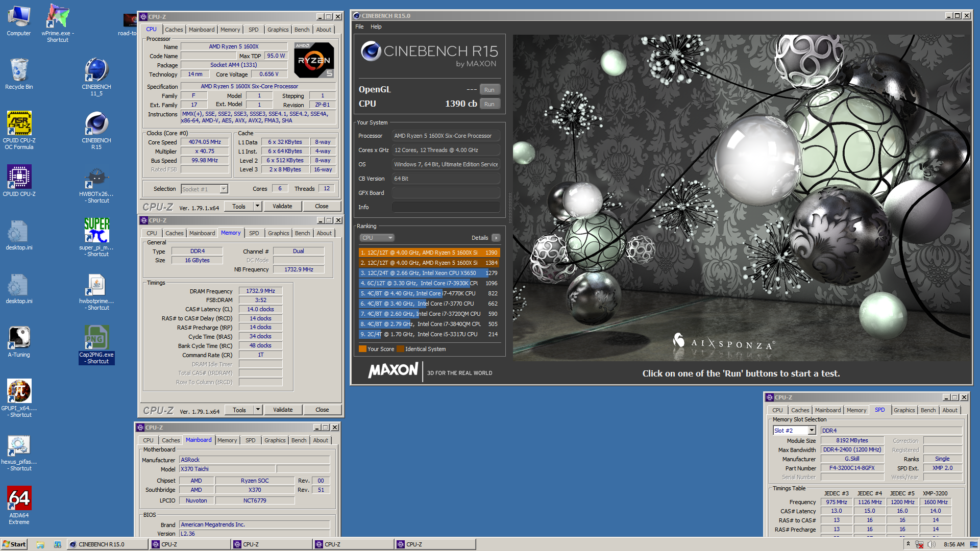
Task: Click the volume icon in system tray
Action: pyautogui.click(x=932, y=544)
